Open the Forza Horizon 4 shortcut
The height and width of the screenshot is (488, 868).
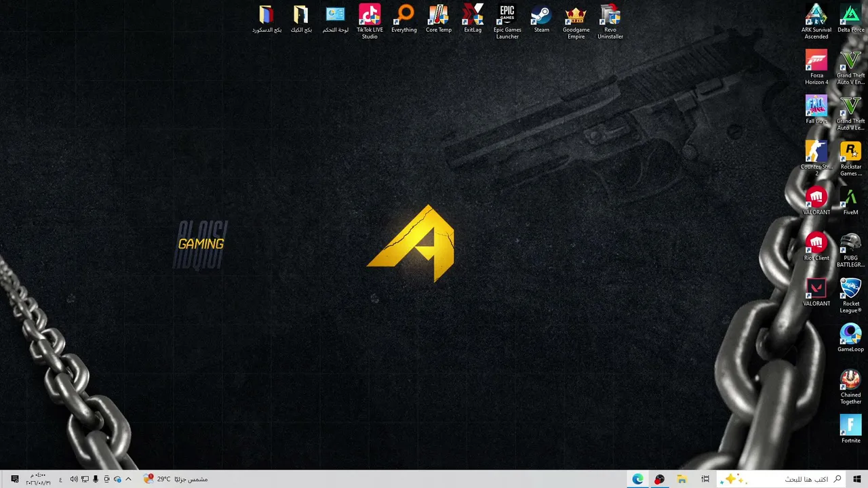pos(816,67)
